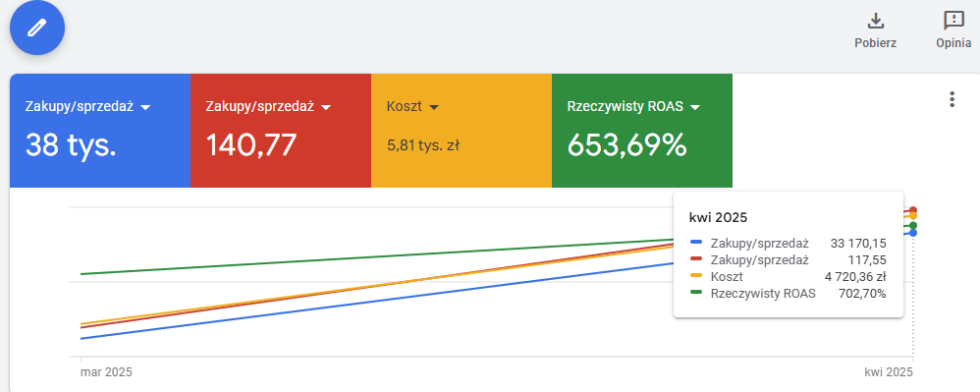Select the blue 38 tys. scorecard
980x392 pixels.
pos(100,131)
